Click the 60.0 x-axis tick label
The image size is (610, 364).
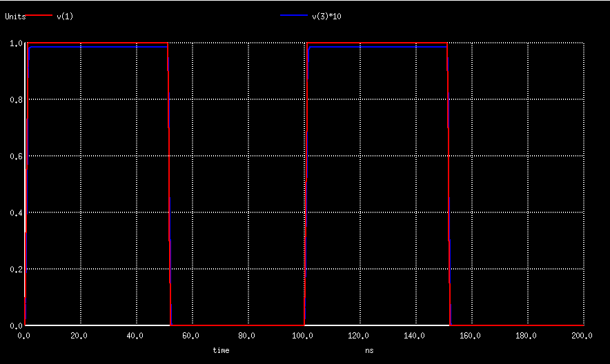pyautogui.click(x=190, y=336)
